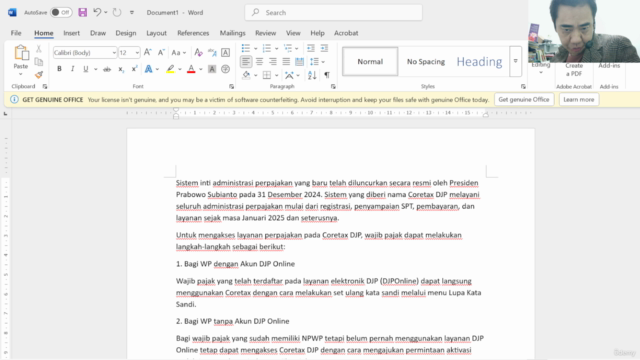Image resolution: width=640 pixels, height=360 pixels.
Task: Shrink font size icon
Action: pyautogui.click(x=161, y=52)
